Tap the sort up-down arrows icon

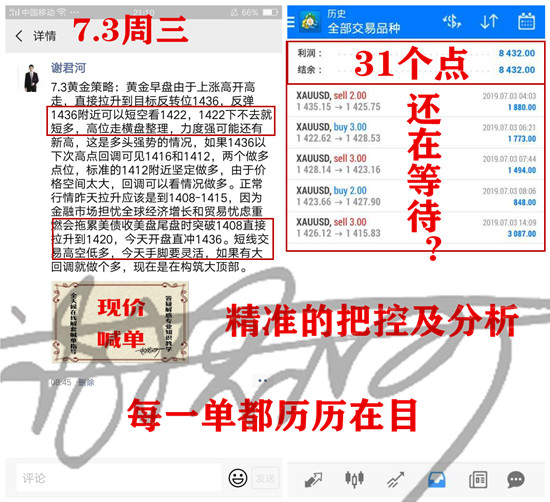click(x=489, y=22)
